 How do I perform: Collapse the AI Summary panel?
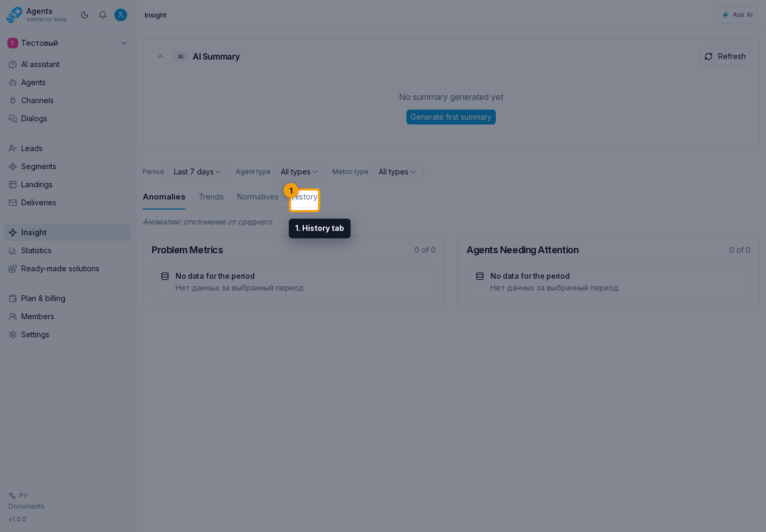160,56
